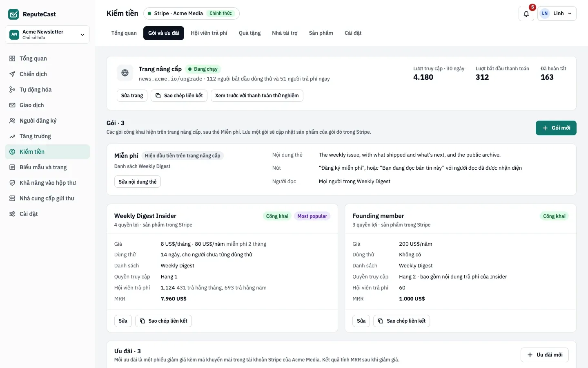Viewport: 588px width, 368px height.
Task: Click Sửa on Weekly Digest Insider card
Action: 123,321
